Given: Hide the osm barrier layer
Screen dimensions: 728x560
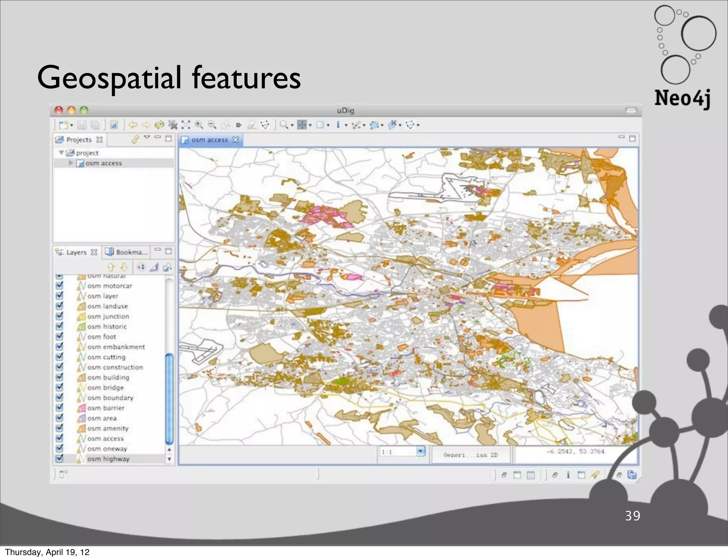Looking at the screenshot, I should (x=60, y=408).
